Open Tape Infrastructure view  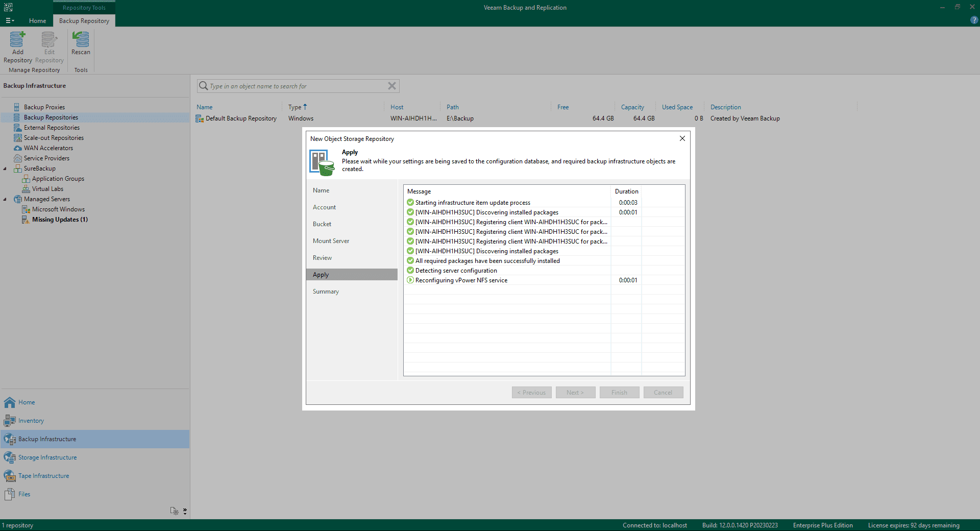pyautogui.click(x=43, y=476)
